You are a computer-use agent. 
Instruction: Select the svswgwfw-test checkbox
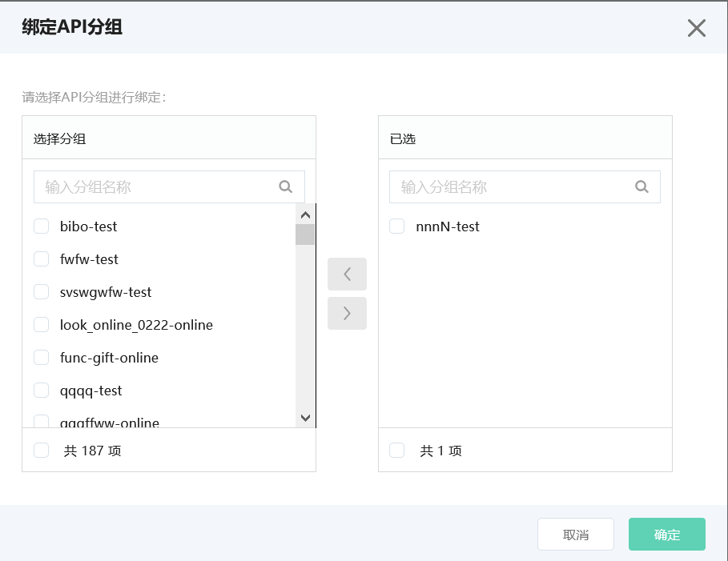[42, 292]
